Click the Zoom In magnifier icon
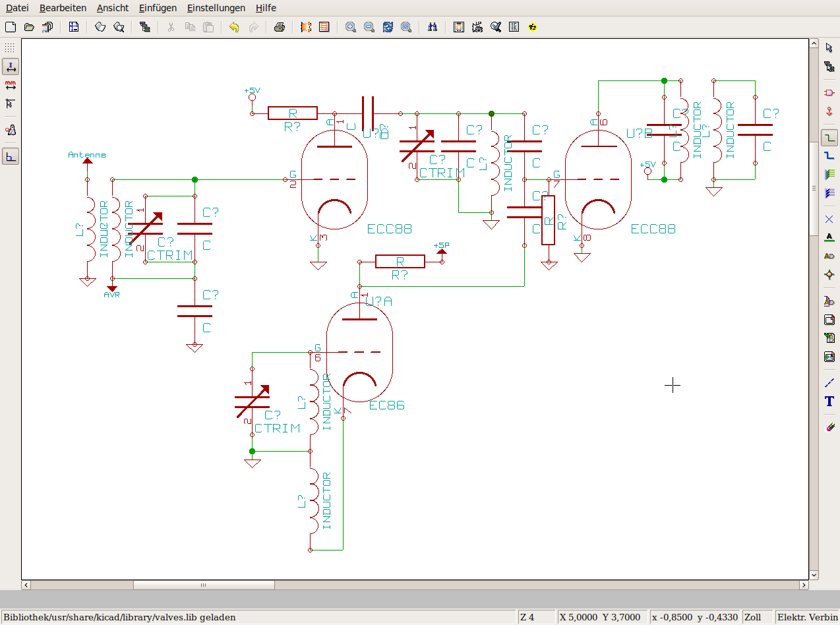The image size is (840, 625). [x=351, y=27]
